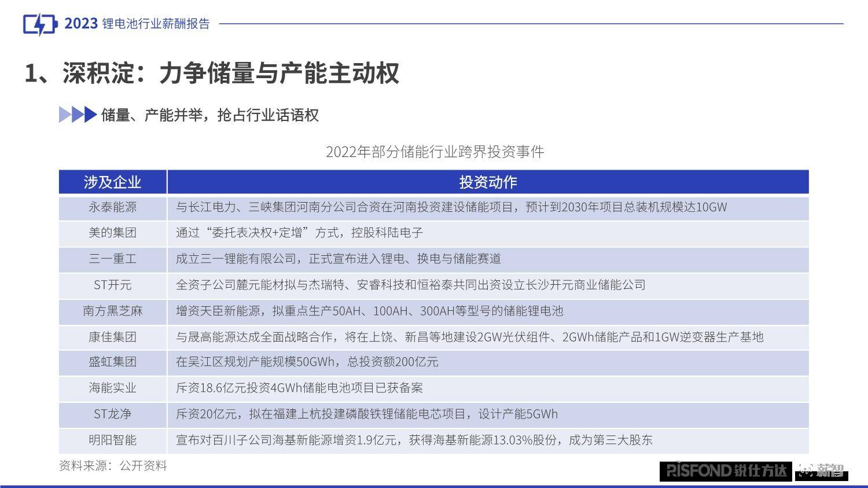
Task: Select the table title '2022年部分储能行业跨界投资事件'
Action: [435, 152]
